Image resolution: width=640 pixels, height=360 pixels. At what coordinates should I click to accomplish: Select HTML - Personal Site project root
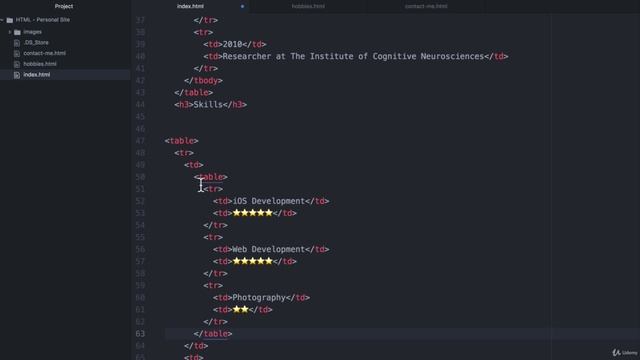[42, 20]
